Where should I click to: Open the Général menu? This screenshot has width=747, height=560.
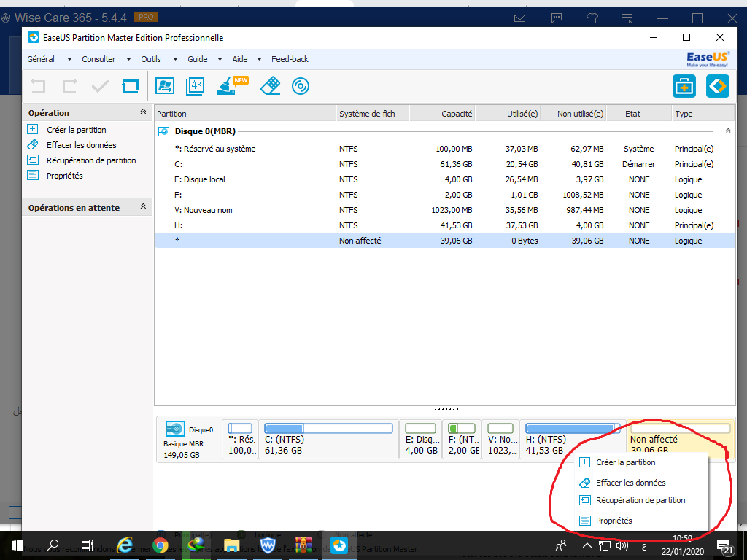[x=41, y=59]
